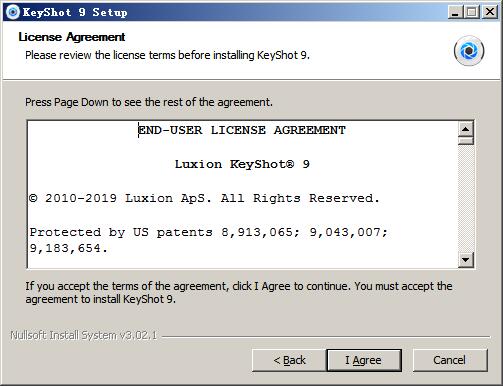Click the empty scrollbar track below thumb
This screenshot has height=386, width=503.
466,199
